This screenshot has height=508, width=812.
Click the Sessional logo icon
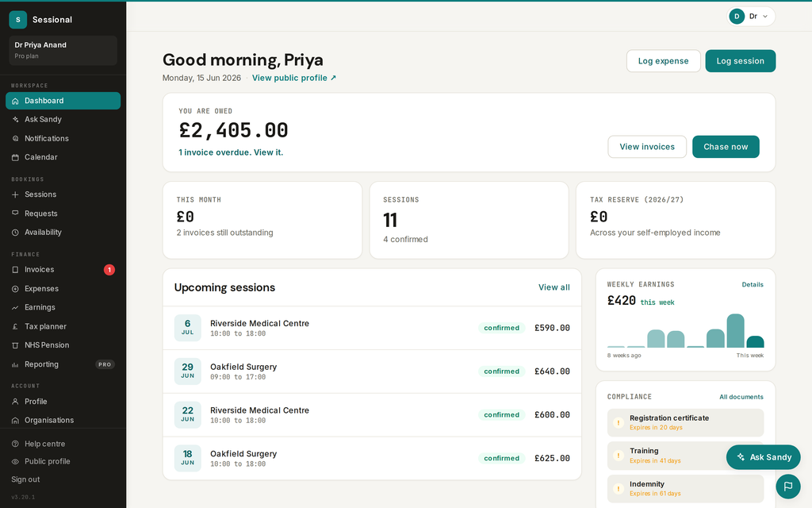tap(17, 20)
